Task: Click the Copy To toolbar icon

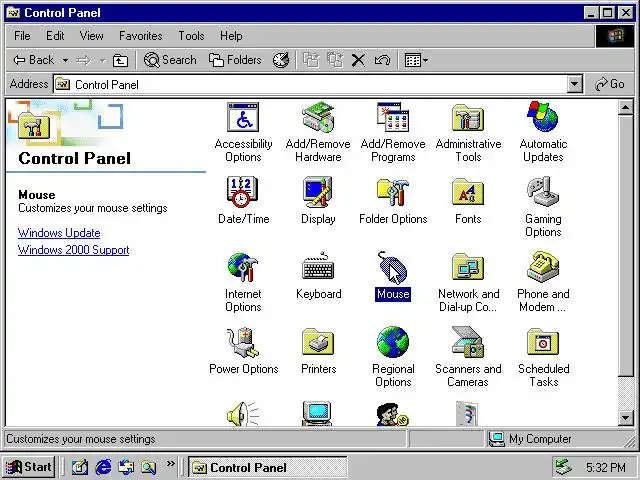Action: coord(335,60)
